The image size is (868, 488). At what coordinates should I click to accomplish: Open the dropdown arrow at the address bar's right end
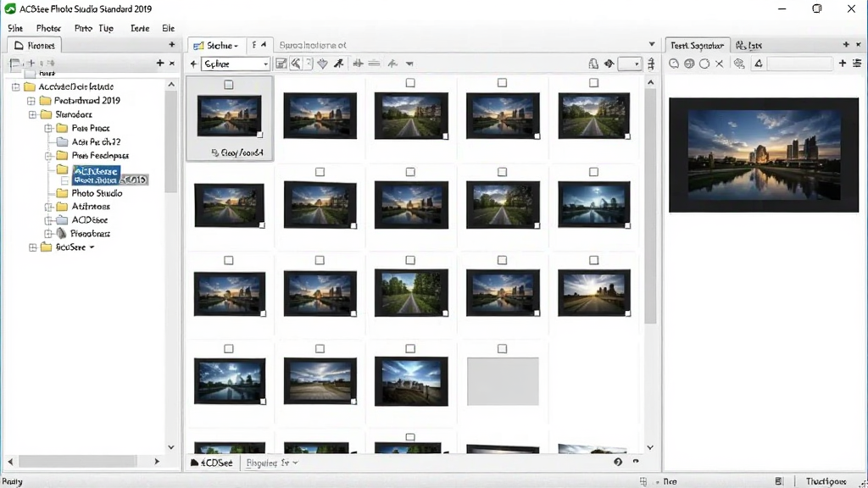click(x=652, y=44)
